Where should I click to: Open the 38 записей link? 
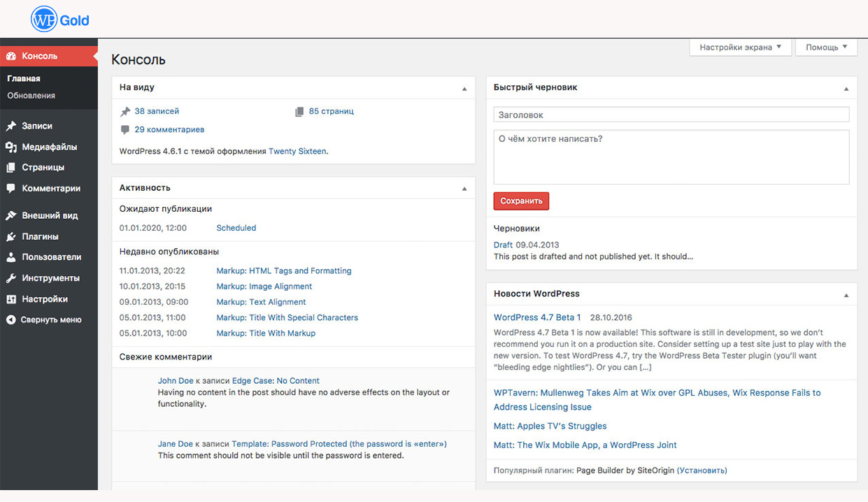[157, 111]
